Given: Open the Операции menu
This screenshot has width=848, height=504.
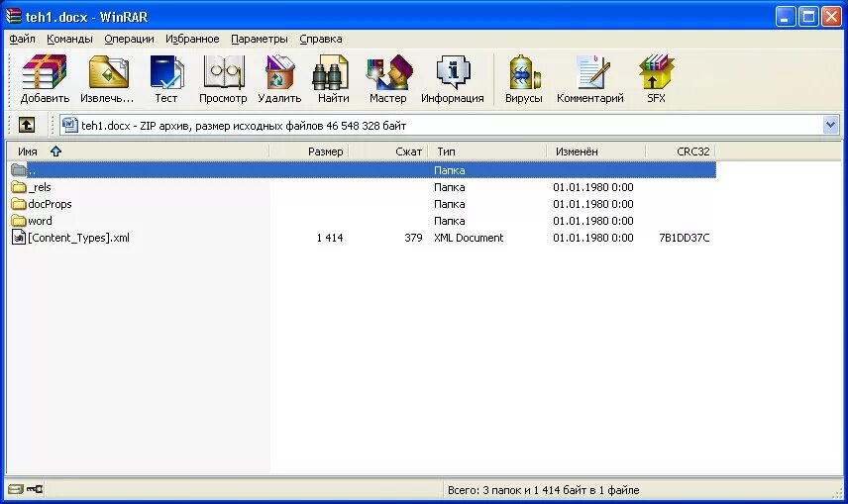Looking at the screenshot, I should [x=129, y=39].
